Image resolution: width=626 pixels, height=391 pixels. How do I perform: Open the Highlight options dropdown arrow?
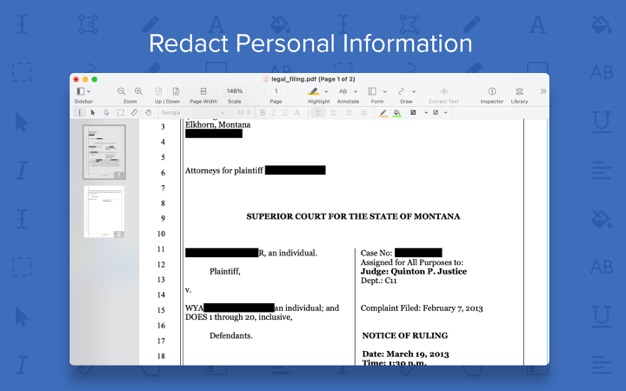326,91
